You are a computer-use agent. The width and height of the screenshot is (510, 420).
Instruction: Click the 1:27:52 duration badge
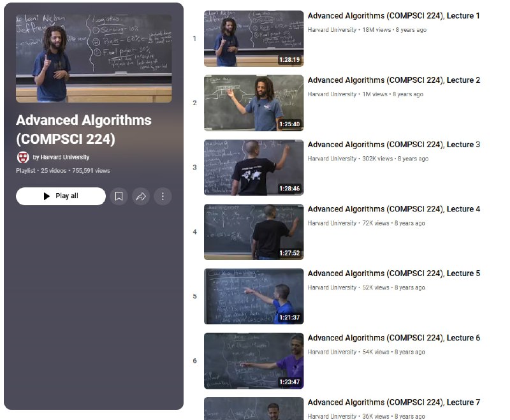[x=289, y=253]
